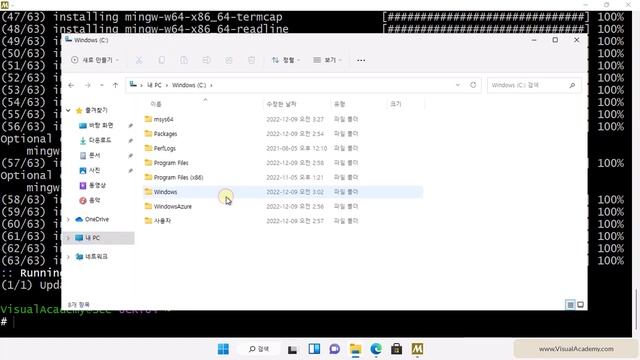Screen dimensions: 640x360
Task: Click 내 PC in the address breadcrumb
Action: [154, 85]
